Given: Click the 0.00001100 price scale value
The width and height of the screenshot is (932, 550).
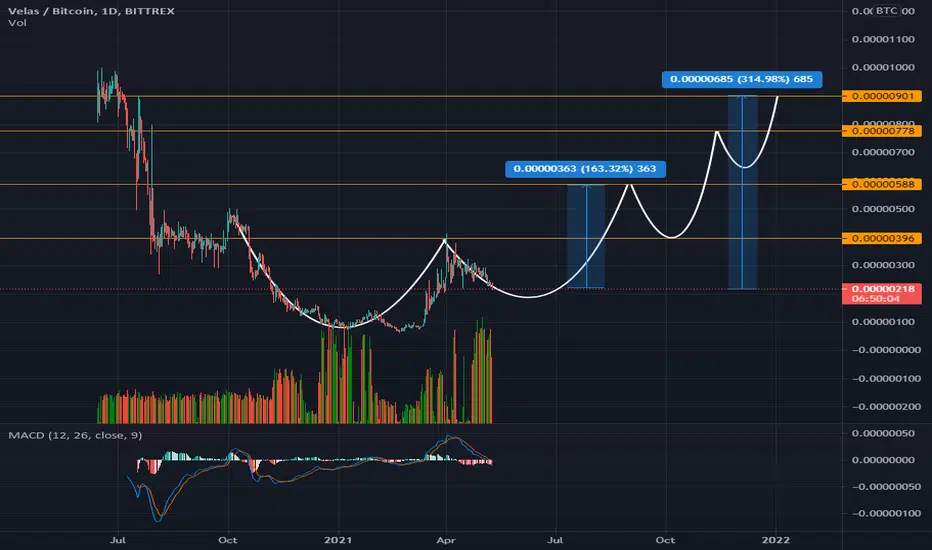Looking at the screenshot, I should [883, 39].
